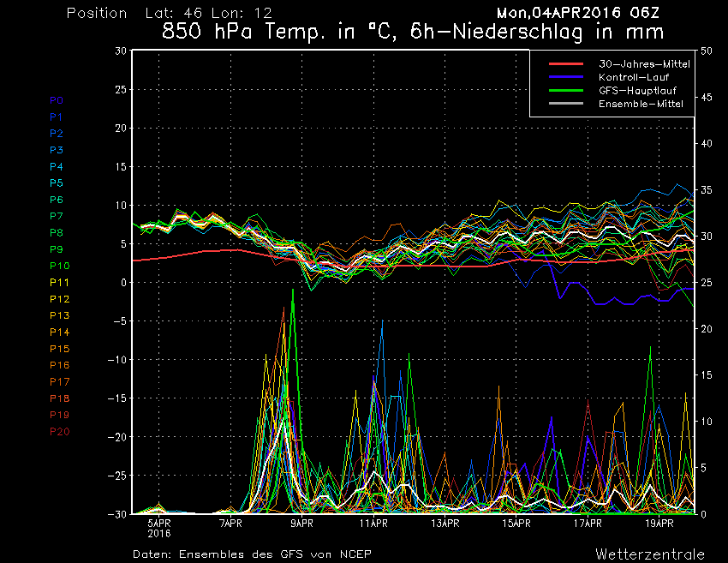Click ensemble member label P0
The image size is (728, 563).
[x=57, y=100]
